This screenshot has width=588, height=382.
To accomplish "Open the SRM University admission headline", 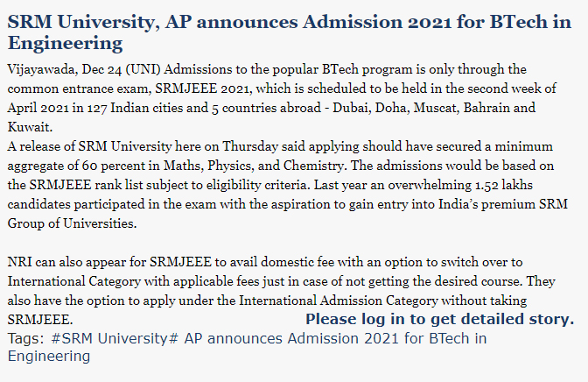I will 289,32.
